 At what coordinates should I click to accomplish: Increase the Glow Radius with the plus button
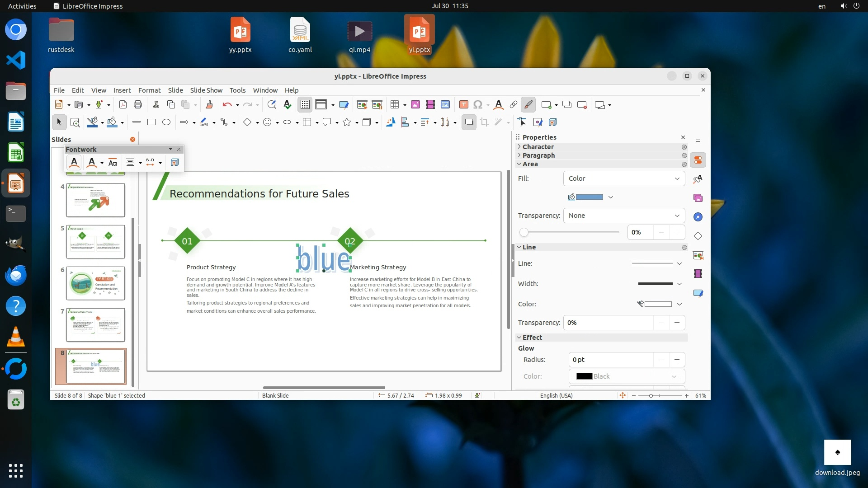click(677, 360)
